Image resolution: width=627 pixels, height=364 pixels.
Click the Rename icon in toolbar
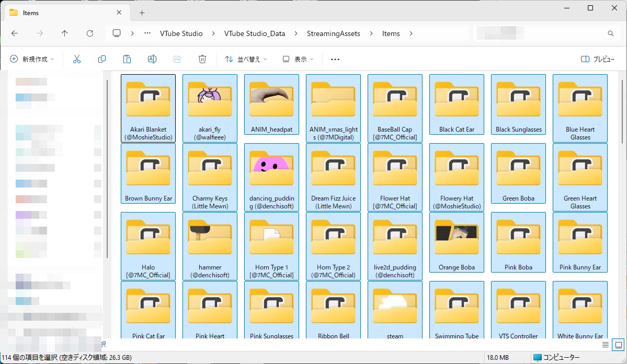click(x=152, y=59)
